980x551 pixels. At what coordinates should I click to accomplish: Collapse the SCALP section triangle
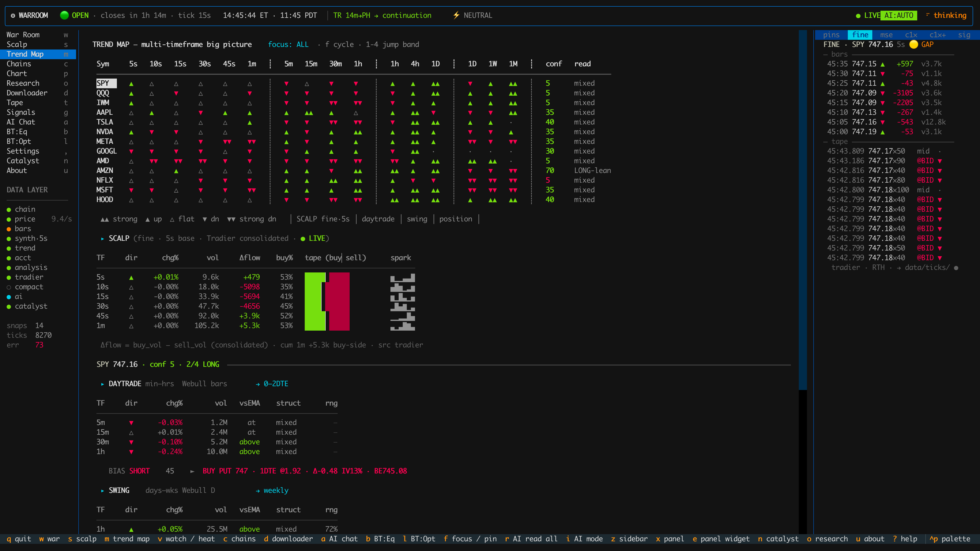103,239
